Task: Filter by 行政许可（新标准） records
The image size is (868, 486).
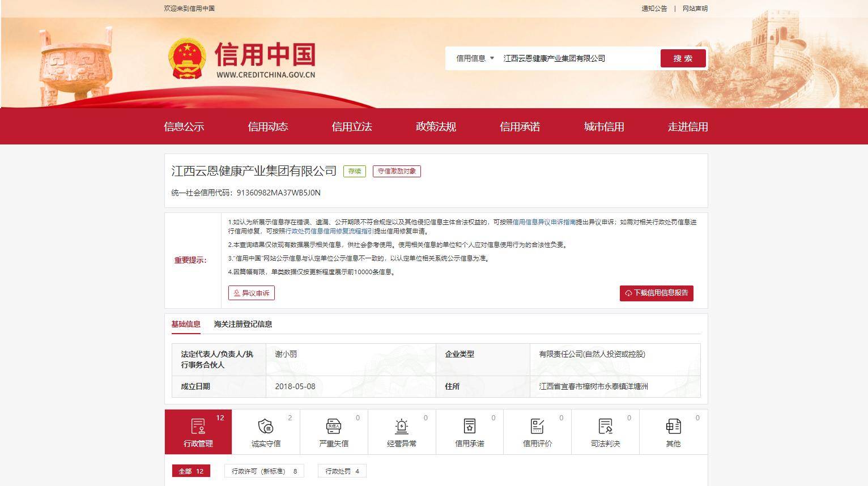Action: click(264, 471)
